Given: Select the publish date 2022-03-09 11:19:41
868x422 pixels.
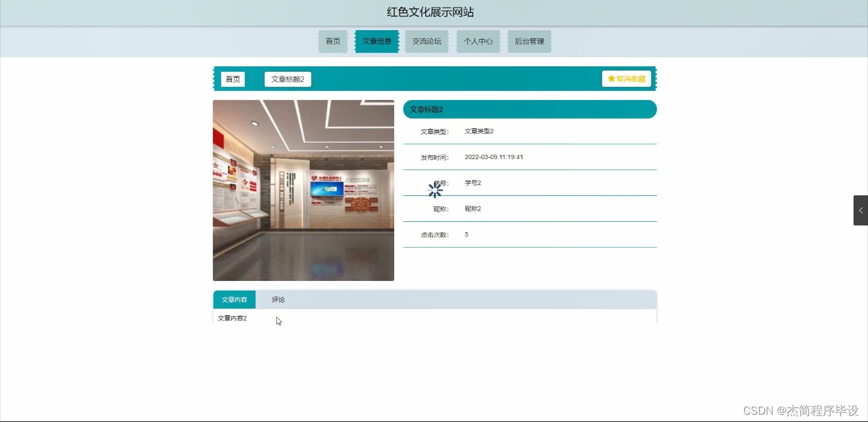Looking at the screenshot, I should tap(494, 157).
